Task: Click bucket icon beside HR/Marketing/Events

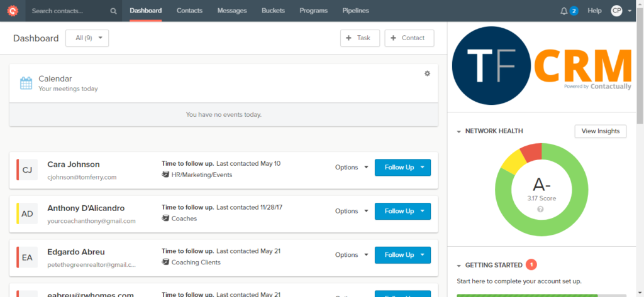Action: pos(165,175)
